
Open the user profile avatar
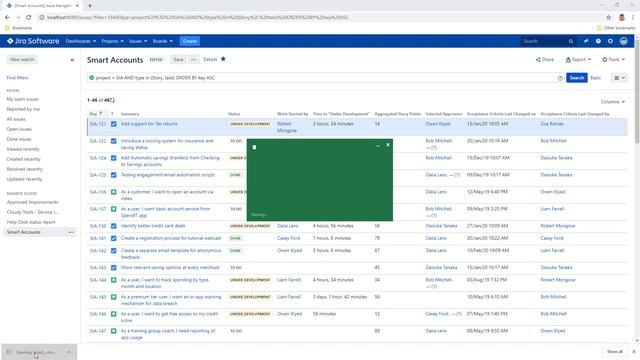[623, 41]
